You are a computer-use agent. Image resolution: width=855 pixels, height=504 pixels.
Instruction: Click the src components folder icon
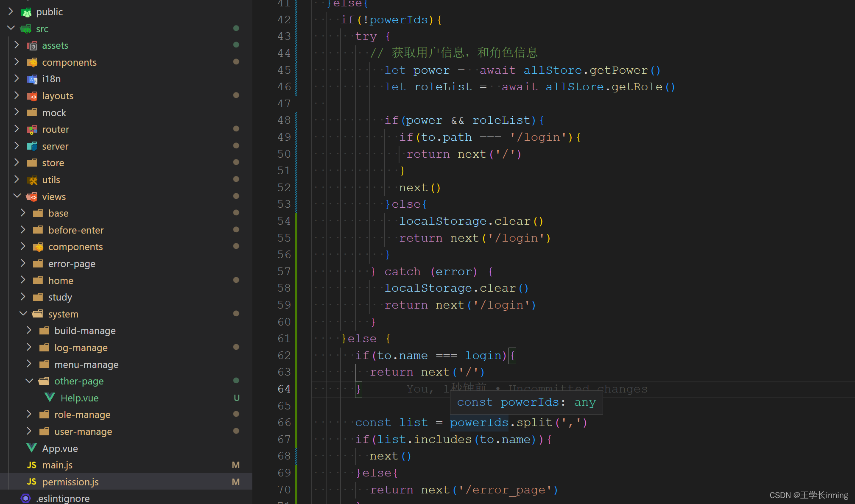32,62
